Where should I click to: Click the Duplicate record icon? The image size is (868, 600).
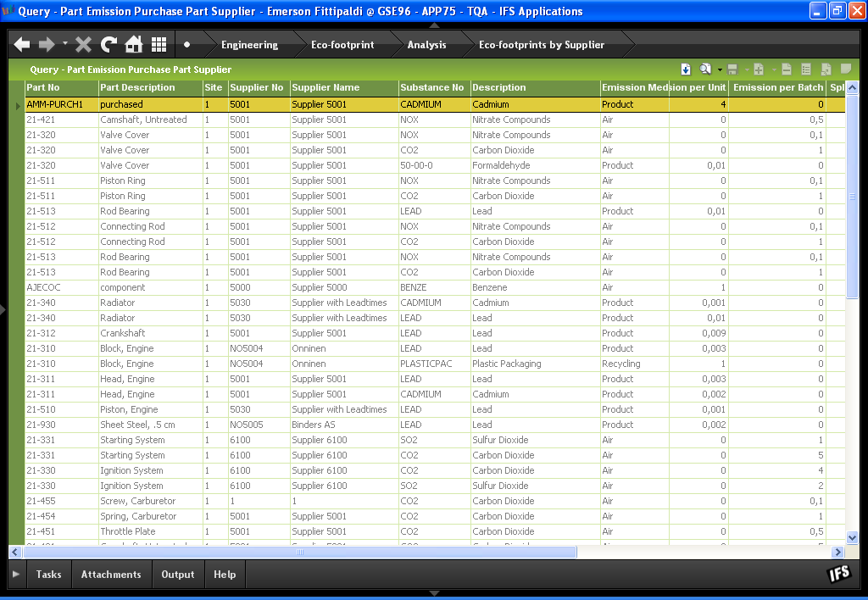click(826, 69)
